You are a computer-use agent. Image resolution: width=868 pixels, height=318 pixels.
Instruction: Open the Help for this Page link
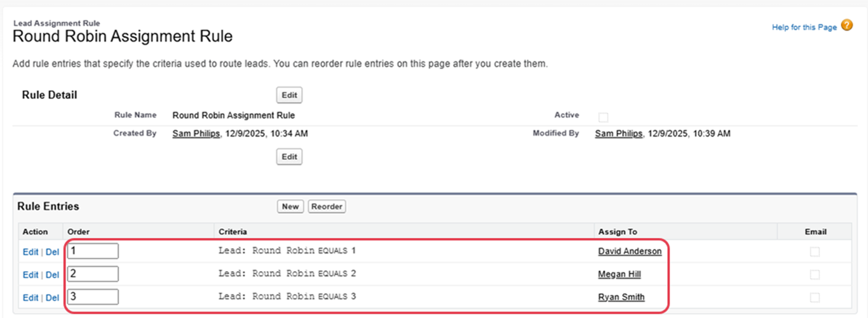(x=804, y=28)
